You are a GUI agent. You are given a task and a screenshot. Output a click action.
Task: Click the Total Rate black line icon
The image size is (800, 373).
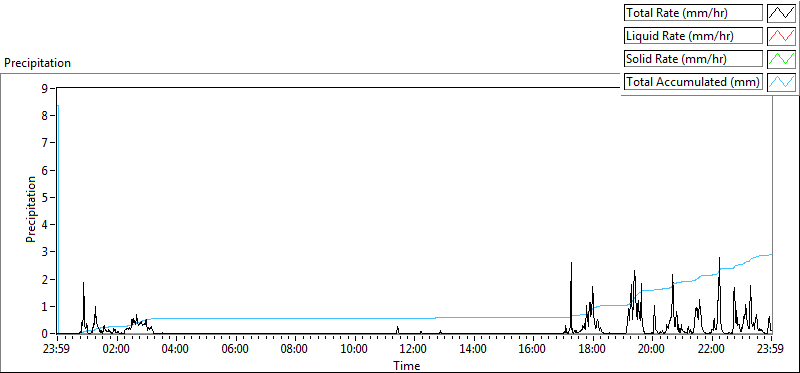pos(782,13)
